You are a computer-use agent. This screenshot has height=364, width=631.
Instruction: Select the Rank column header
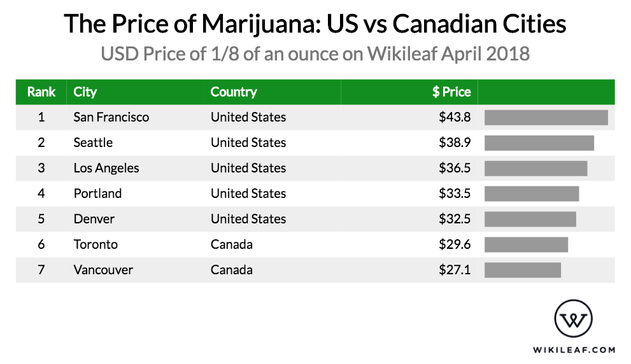pos(41,92)
